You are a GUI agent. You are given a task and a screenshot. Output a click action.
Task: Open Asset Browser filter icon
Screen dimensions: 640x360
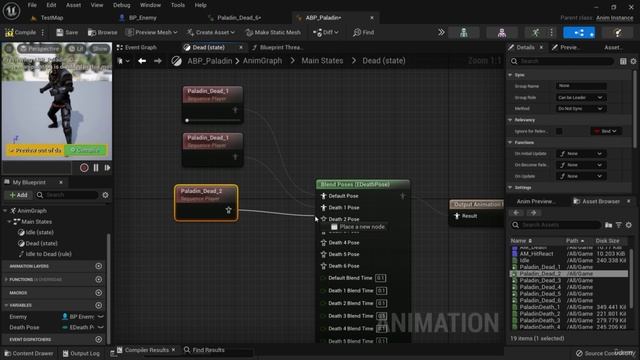pyautogui.click(x=619, y=225)
